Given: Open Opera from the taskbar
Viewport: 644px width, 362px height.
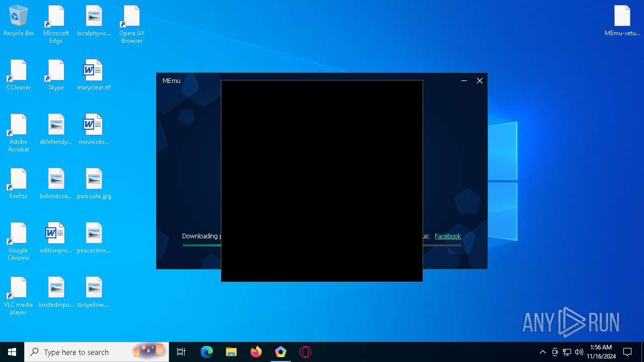Looking at the screenshot, I should click(305, 352).
